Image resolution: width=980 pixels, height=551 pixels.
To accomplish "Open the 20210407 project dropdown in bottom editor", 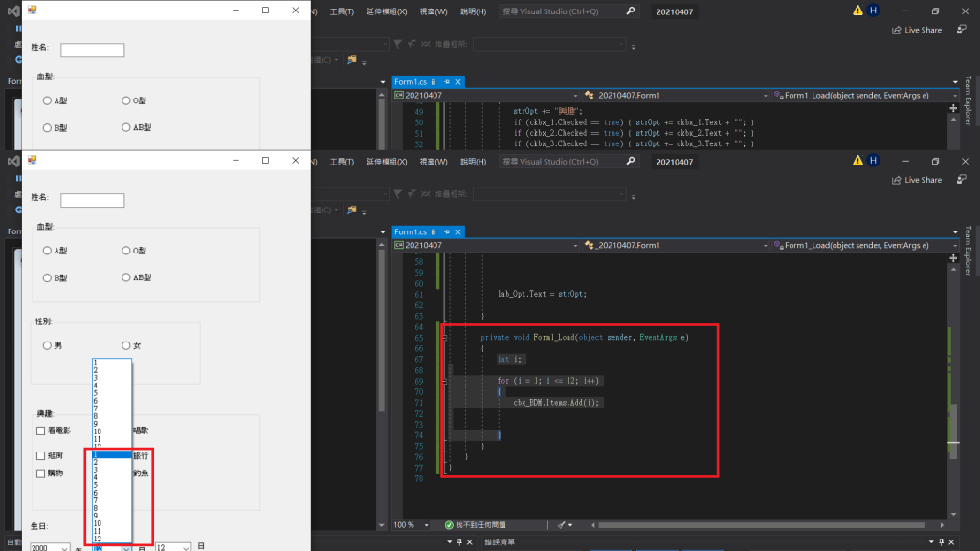I will [486, 246].
